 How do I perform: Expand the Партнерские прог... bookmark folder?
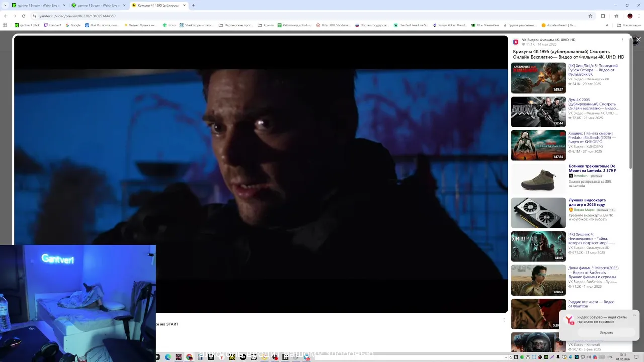pyautogui.click(x=236, y=25)
